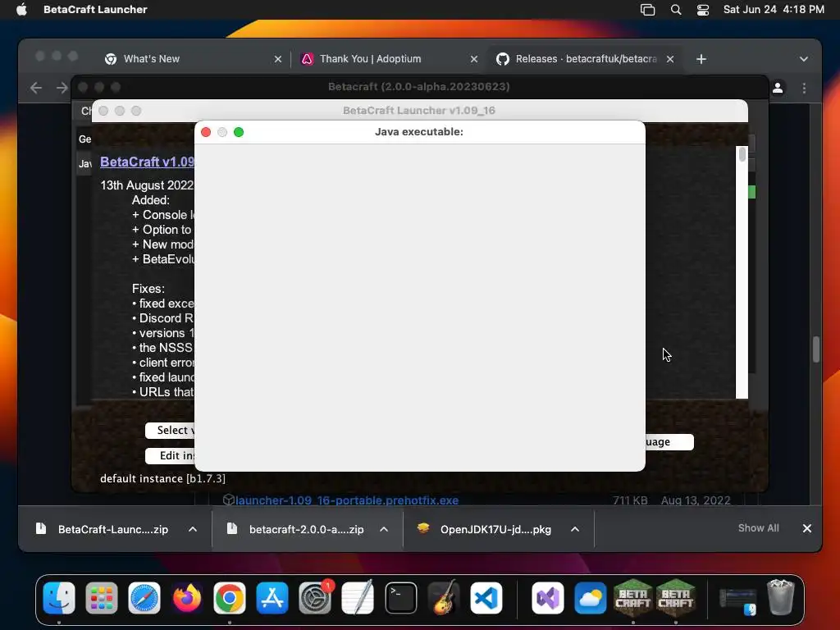
Task: Click the Edit instance button in launcher
Action: pos(170,456)
